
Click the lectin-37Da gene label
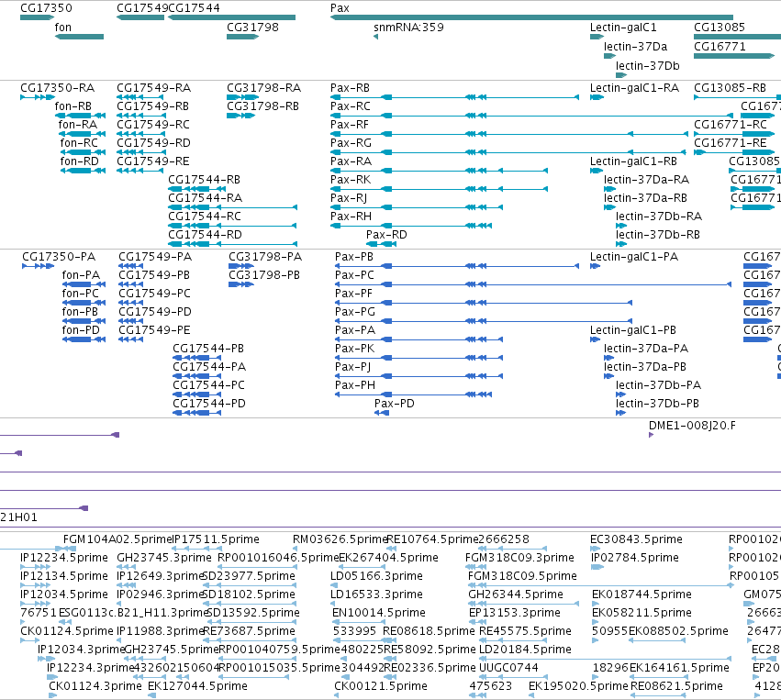pyautogui.click(x=635, y=46)
